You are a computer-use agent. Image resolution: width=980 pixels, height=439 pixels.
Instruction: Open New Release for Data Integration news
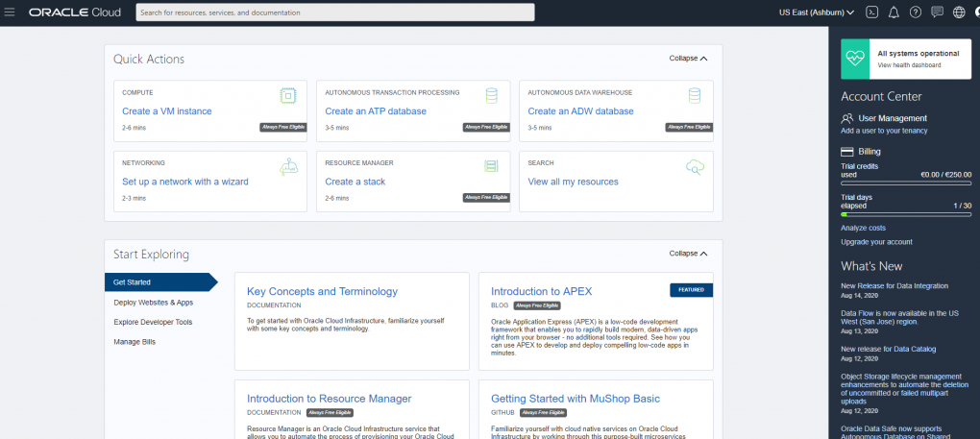pyautogui.click(x=894, y=286)
